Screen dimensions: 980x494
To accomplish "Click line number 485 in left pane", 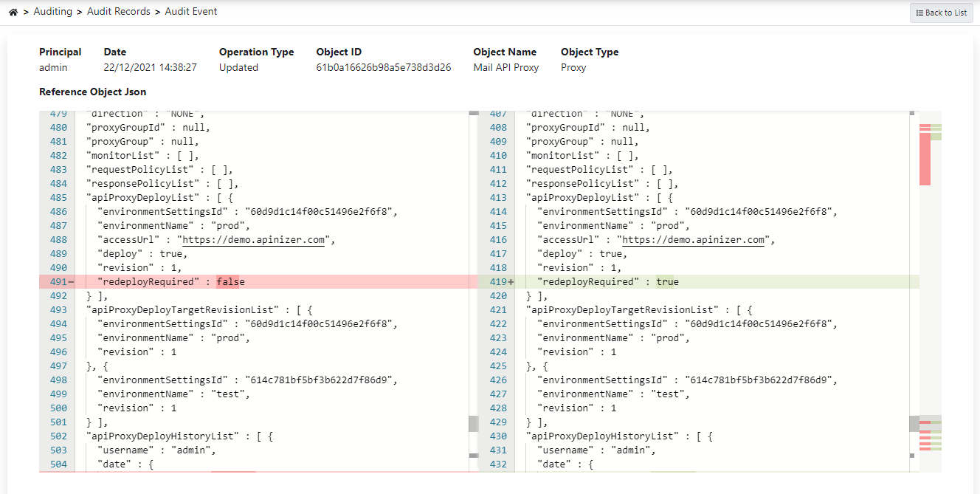I will [x=58, y=198].
